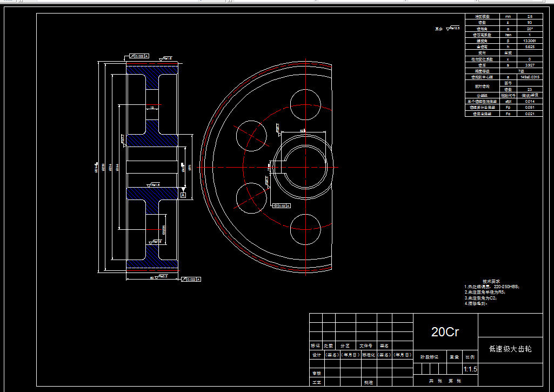Screen dimensions: 554x392
Task: Click module value 2.5 in mn row
Action: [x=530, y=17]
